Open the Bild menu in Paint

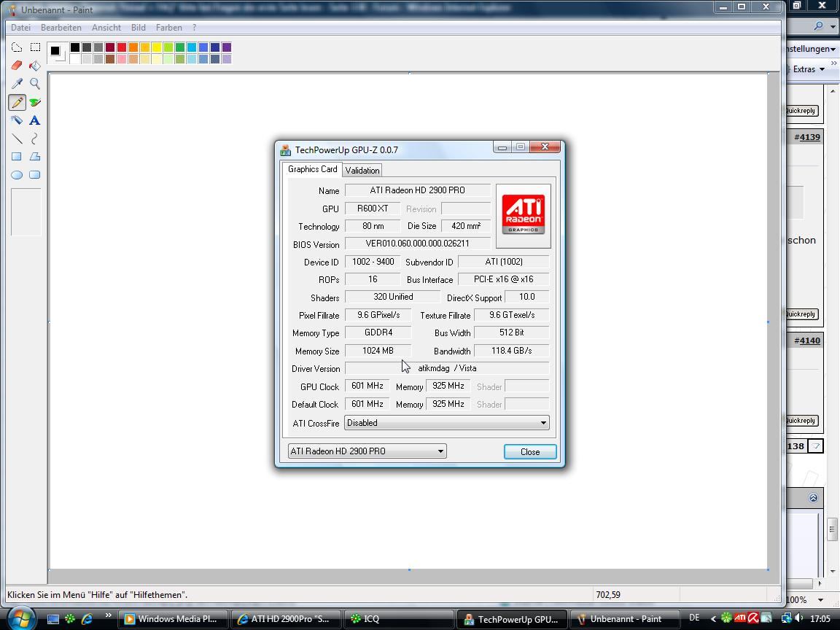[139, 27]
